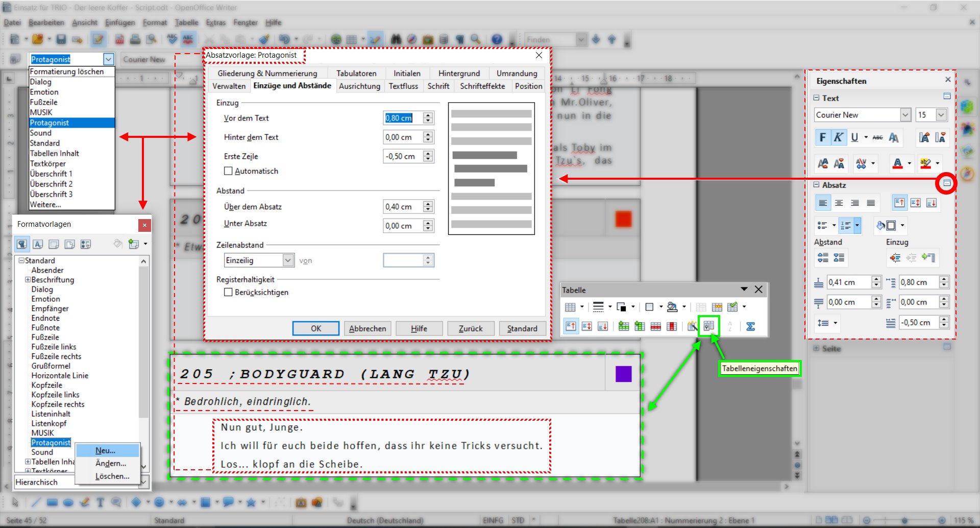Click increase indent icon under Einzug
980x528 pixels.
pos(895,258)
